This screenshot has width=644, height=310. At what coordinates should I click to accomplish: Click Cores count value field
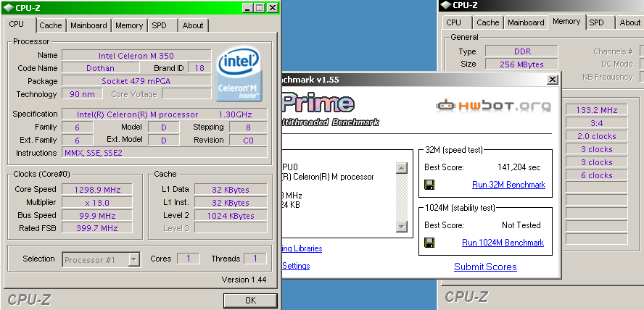tap(189, 259)
